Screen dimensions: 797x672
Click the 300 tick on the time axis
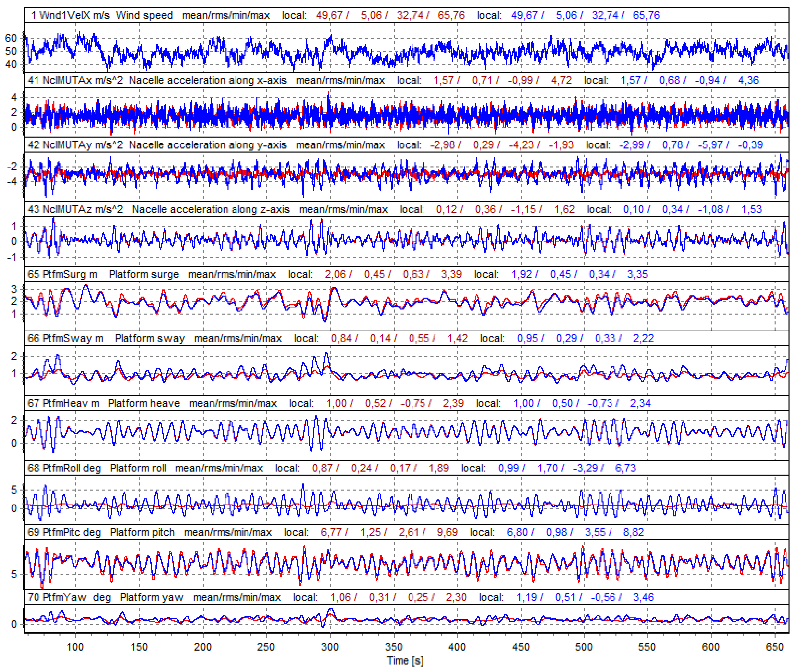pyautogui.click(x=330, y=647)
